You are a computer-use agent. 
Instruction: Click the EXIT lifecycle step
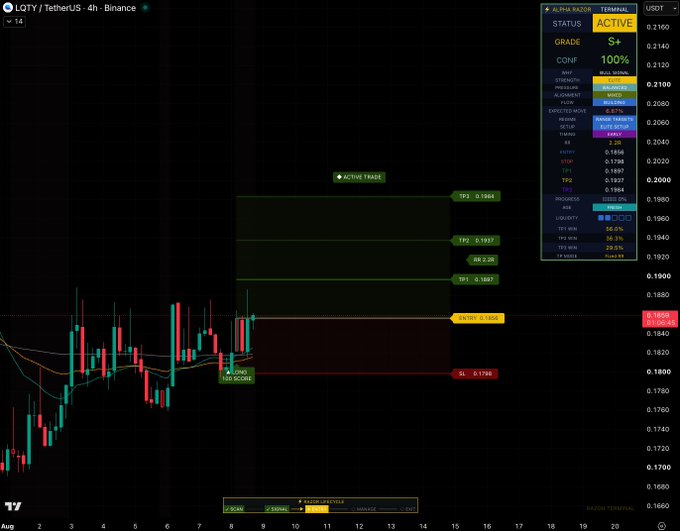click(x=408, y=509)
